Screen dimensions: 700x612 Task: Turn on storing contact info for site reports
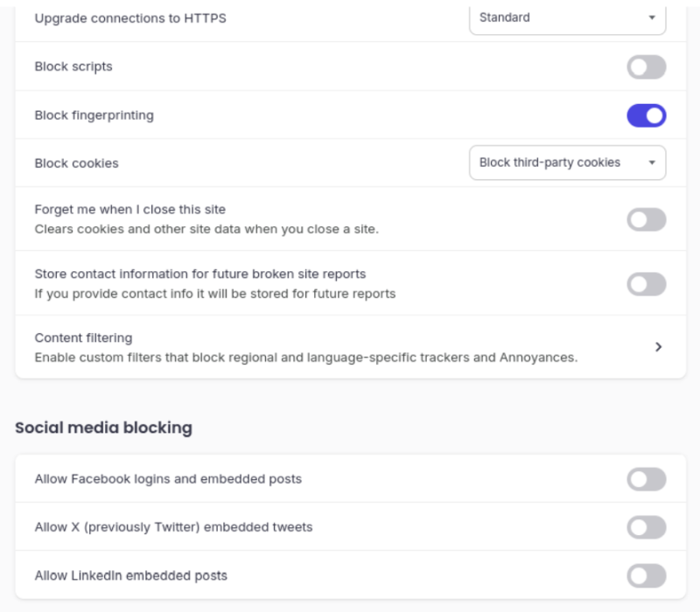pos(646,282)
